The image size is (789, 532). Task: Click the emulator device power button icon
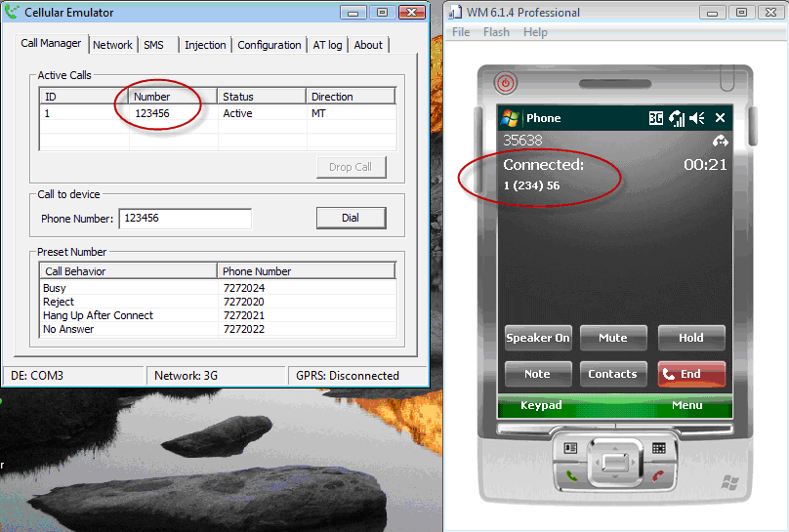(506, 83)
